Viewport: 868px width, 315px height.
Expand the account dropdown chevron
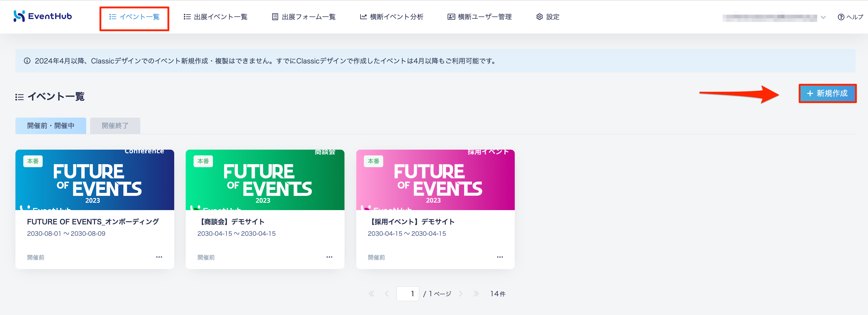click(824, 17)
